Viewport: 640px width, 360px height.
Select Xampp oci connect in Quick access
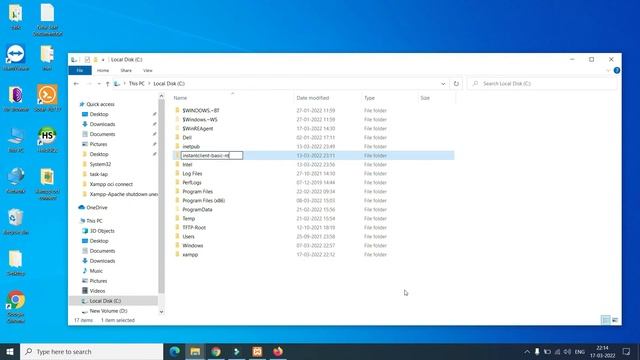(111, 184)
